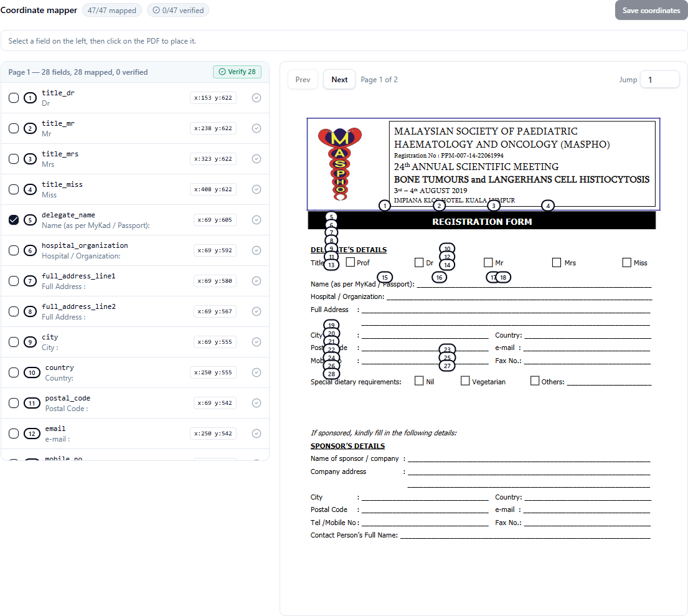Click the Prof checkbox on the PDF form
This screenshot has width=688, height=616.
click(x=350, y=262)
